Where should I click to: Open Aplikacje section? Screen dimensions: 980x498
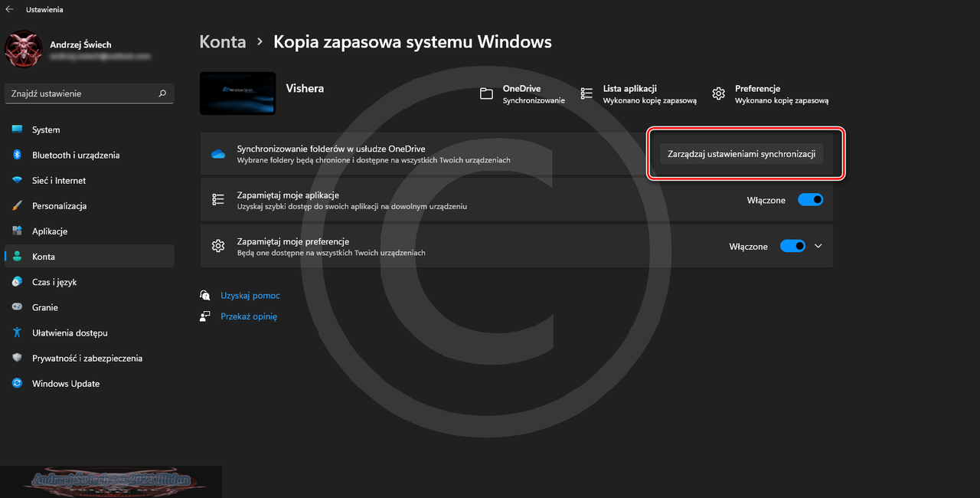[x=90, y=231]
